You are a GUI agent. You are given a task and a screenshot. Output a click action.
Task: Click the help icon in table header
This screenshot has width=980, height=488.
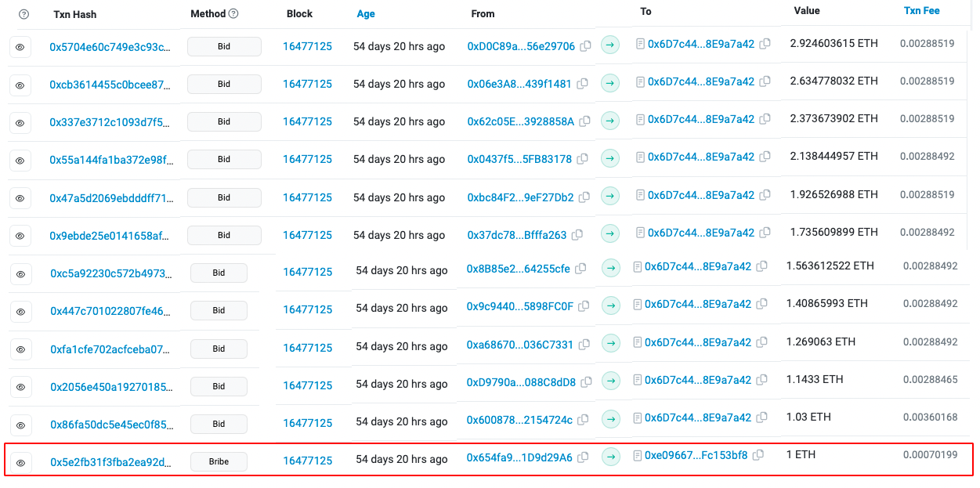(x=24, y=14)
